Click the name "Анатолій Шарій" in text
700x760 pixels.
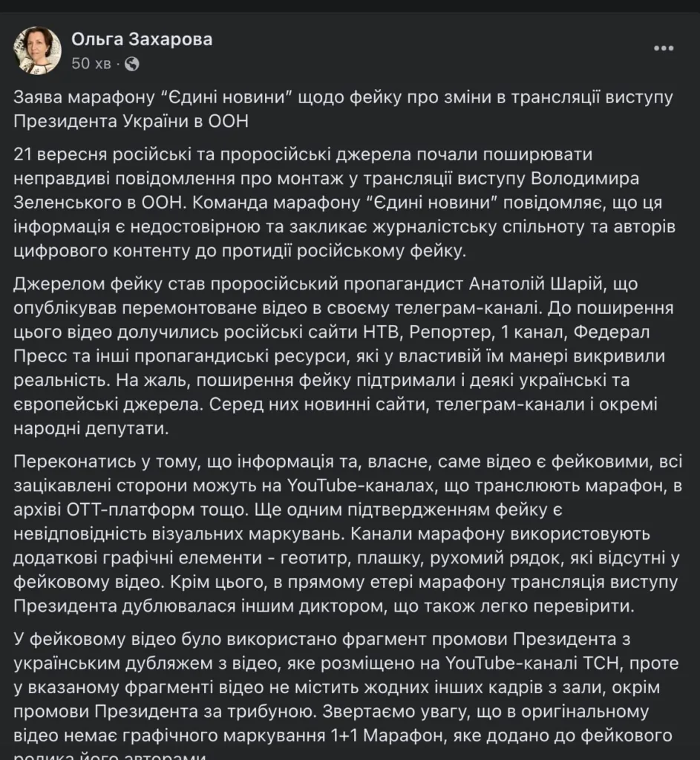point(537,284)
